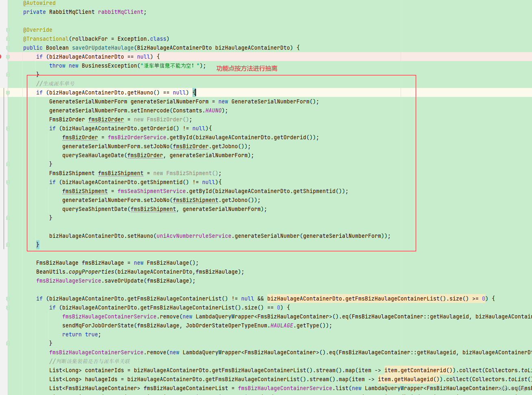The width and height of the screenshot is (532, 395).
Task: Fold the 'getShipmentid() != null' if block
Action: [x=8, y=182]
